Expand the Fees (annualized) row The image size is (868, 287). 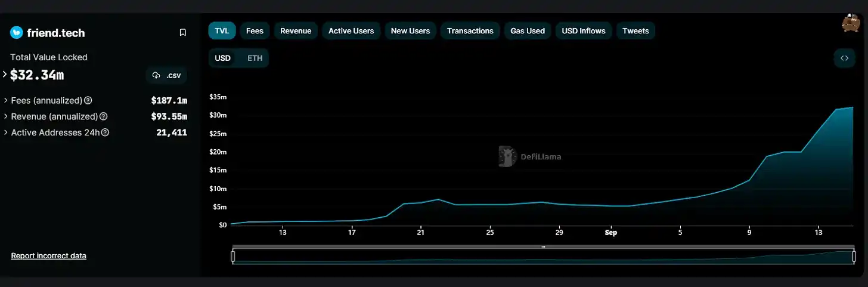[x=6, y=101]
